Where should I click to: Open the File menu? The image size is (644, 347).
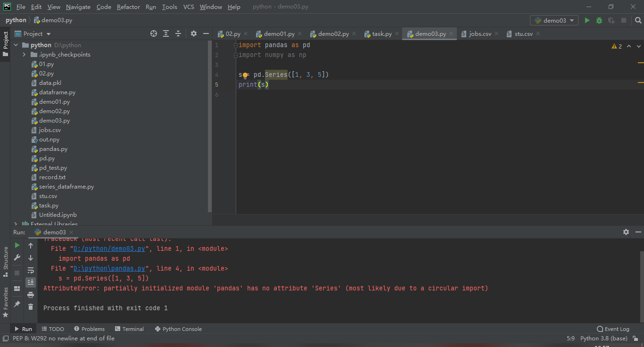click(21, 7)
